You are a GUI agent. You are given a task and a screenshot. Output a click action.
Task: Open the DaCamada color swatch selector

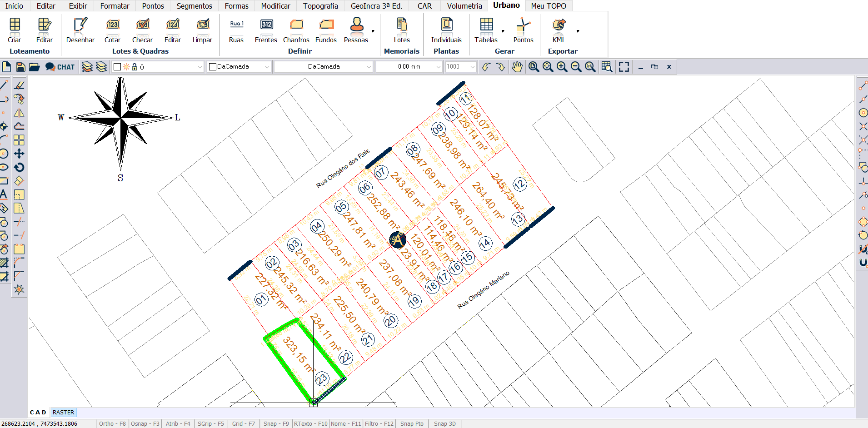coord(239,67)
